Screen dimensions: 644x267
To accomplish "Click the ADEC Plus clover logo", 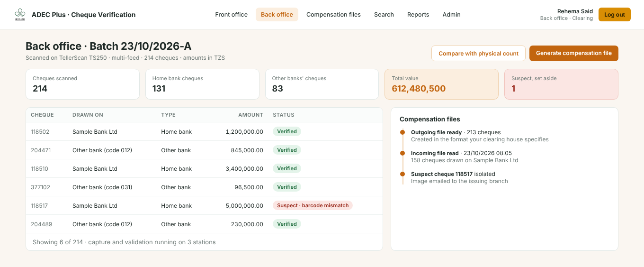I will (20, 15).
